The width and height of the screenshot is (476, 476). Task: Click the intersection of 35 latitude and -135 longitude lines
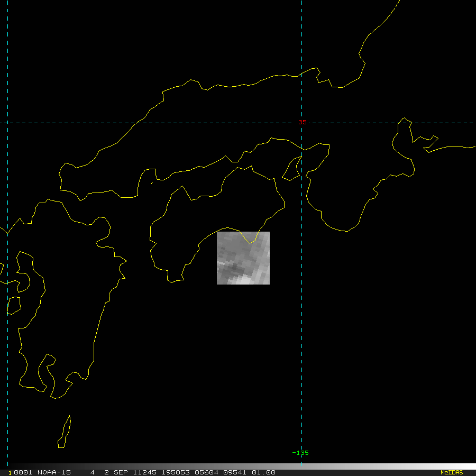(301, 123)
